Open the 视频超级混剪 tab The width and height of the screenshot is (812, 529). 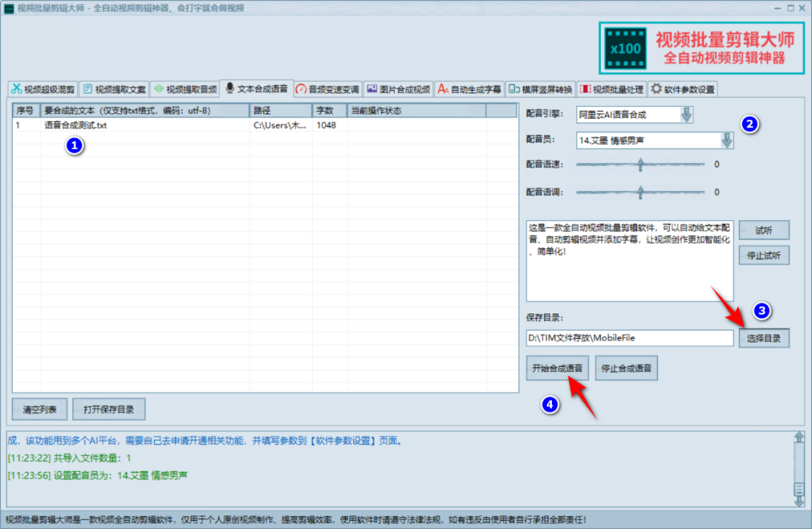tap(43, 89)
